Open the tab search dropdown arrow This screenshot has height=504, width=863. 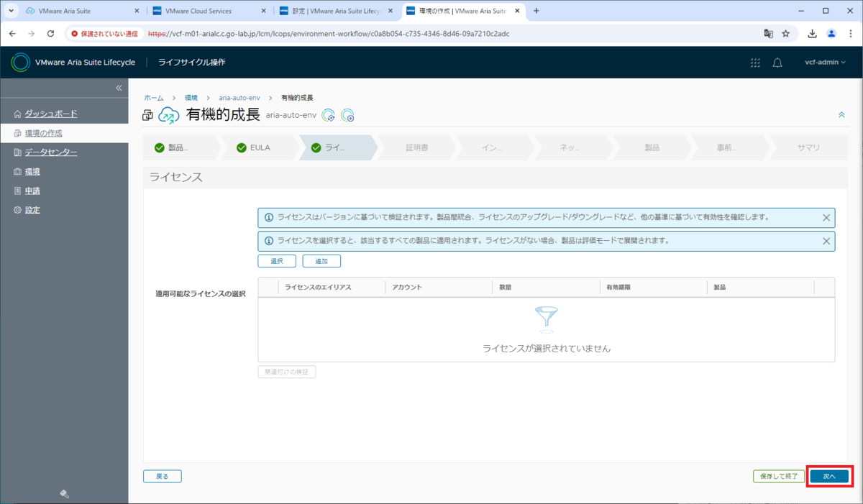pos(11,11)
